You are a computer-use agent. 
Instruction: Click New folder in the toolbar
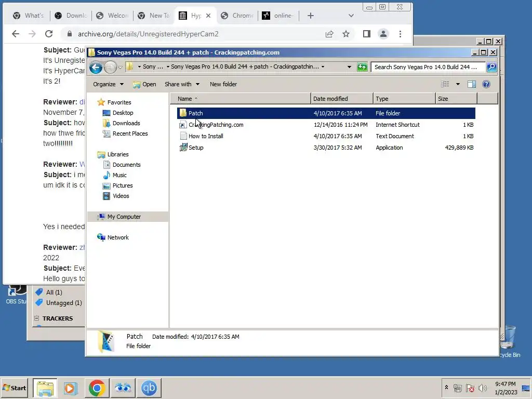pos(223,84)
